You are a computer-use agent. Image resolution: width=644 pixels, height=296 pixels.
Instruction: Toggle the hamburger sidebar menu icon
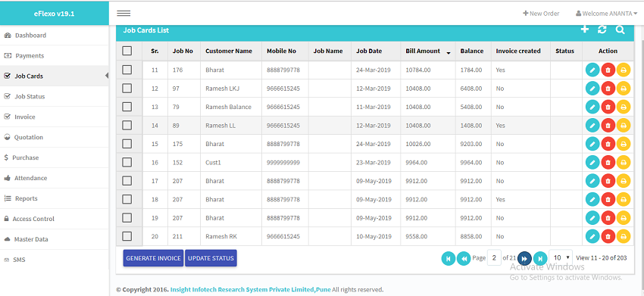click(x=123, y=13)
